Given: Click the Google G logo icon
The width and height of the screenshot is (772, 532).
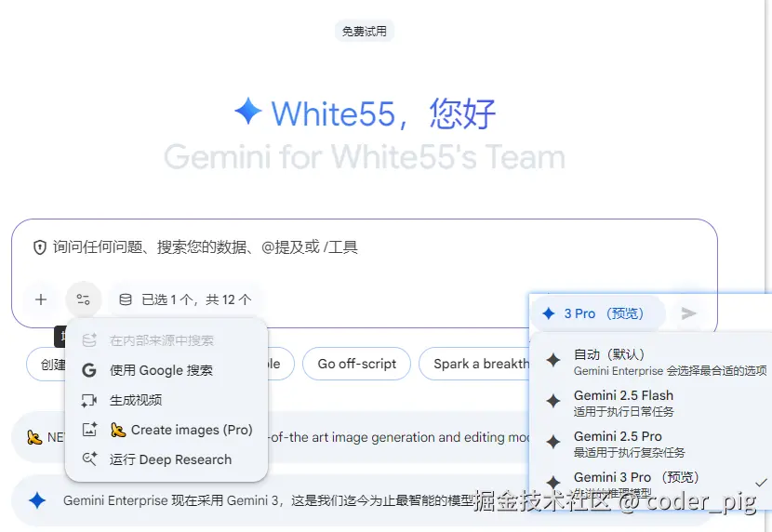Looking at the screenshot, I should [89, 370].
